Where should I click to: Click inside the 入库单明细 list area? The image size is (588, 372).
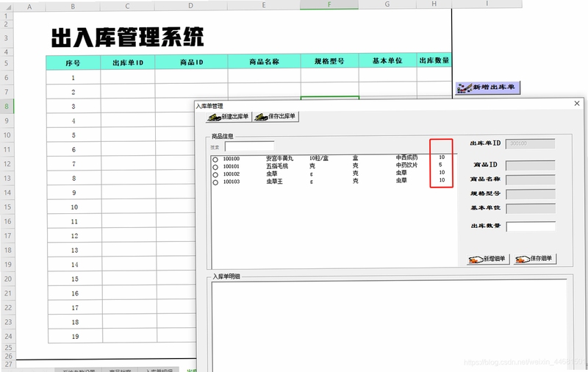[x=390, y=326]
